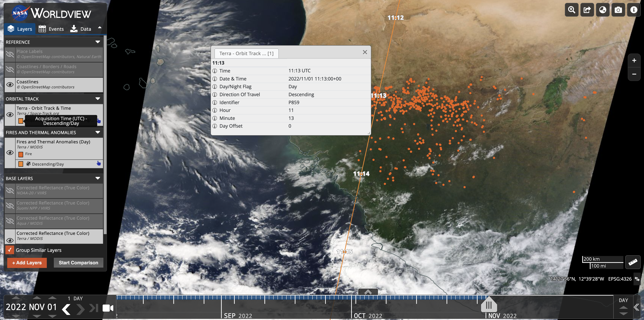Hide the Terra Orbit Track & Time layer
Screen dimensions: 644x320
pos(10,115)
